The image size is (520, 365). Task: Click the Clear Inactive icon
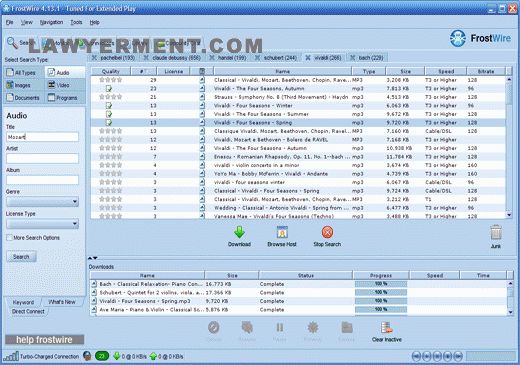tap(387, 328)
